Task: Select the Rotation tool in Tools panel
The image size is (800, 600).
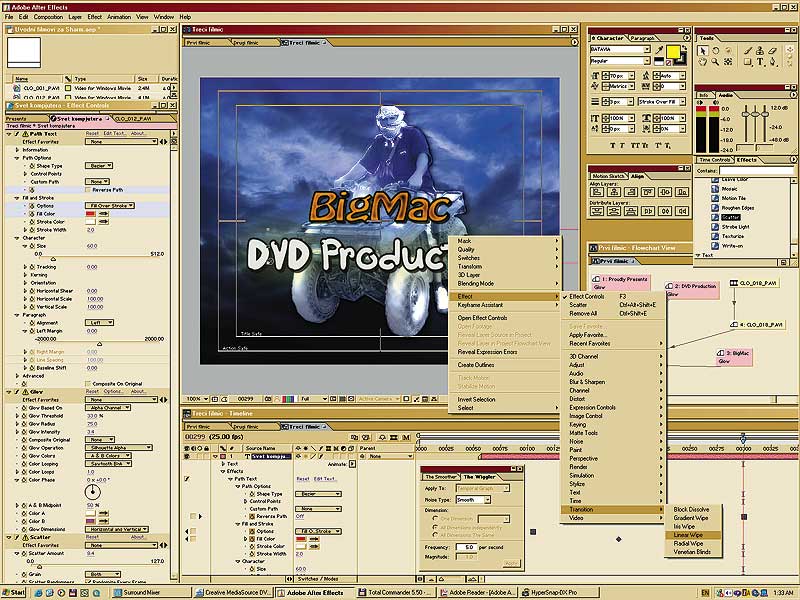Action: 715,51
